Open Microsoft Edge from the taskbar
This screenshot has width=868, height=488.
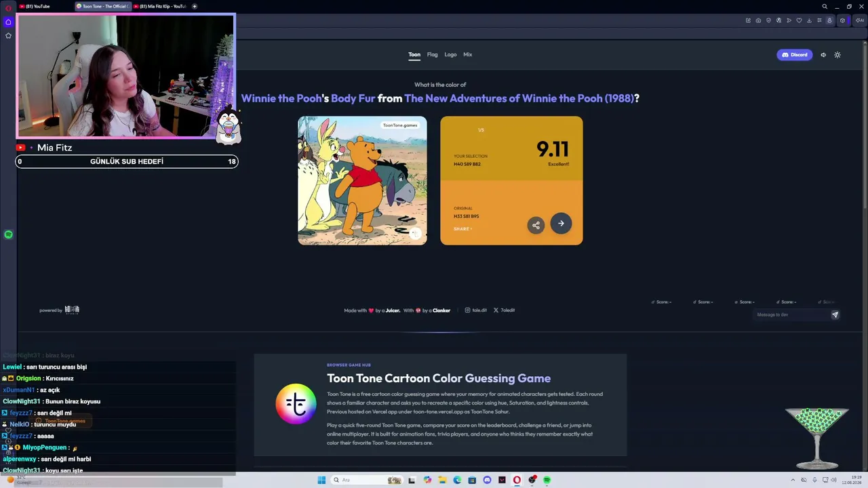click(x=457, y=480)
